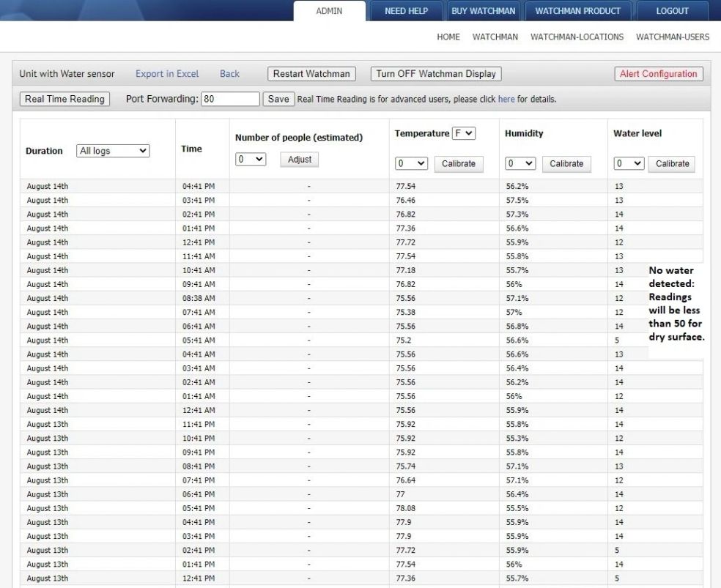Screen dimensions: 721x588
Task: Select temperature value 75.38
Action: [x=406, y=313]
